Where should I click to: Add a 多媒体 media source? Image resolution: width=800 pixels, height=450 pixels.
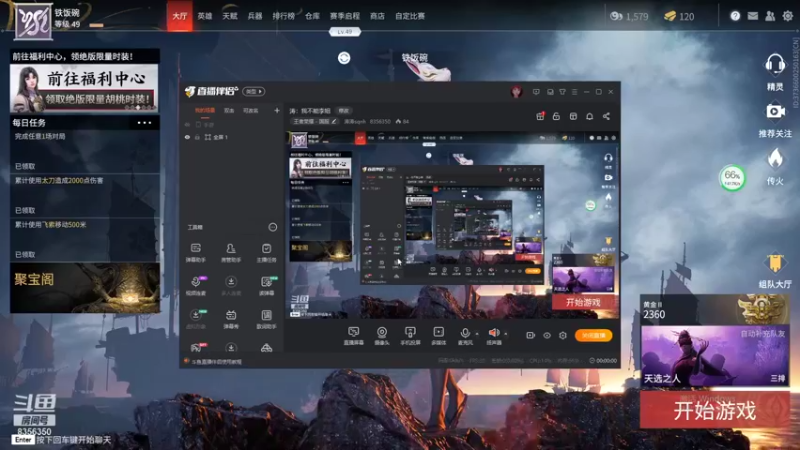[x=438, y=336]
